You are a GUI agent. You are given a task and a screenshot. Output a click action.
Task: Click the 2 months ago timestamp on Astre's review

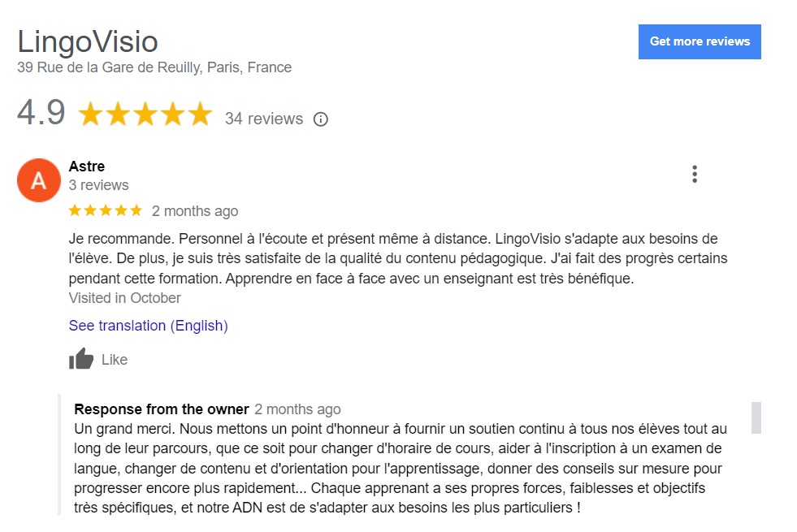pyautogui.click(x=194, y=210)
